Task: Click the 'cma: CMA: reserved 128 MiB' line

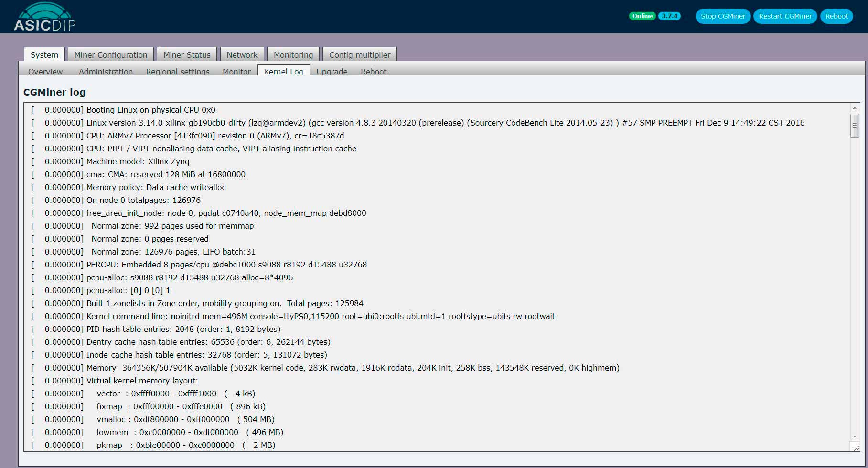Action: [138, 174]
